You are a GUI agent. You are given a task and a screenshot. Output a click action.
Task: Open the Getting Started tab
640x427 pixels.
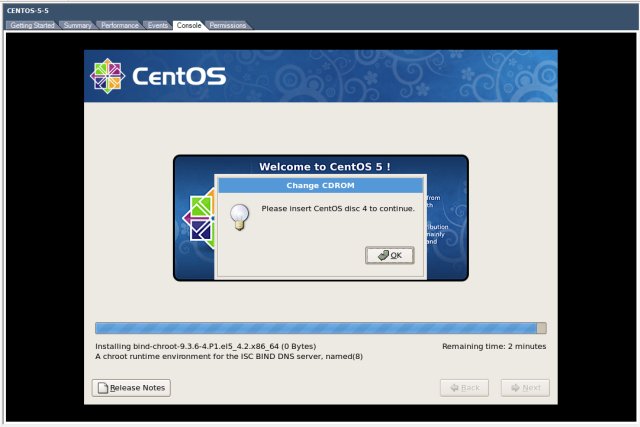point(32,25)
